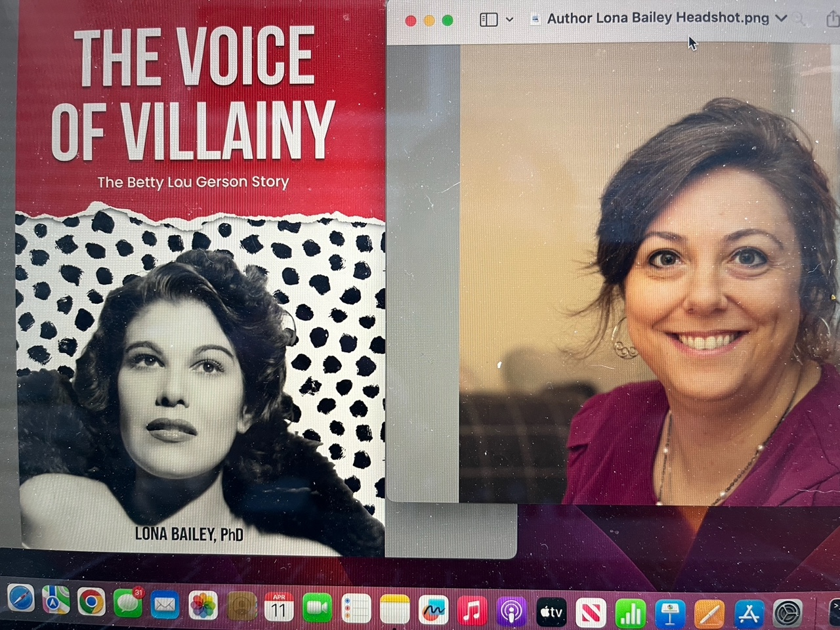Open Keynote from the Dock
840x630 pixels.
point(669,614)
